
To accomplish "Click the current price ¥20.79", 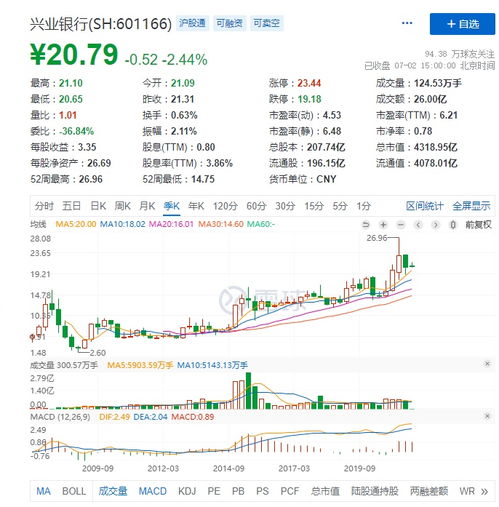I will [x=74, y=54].
